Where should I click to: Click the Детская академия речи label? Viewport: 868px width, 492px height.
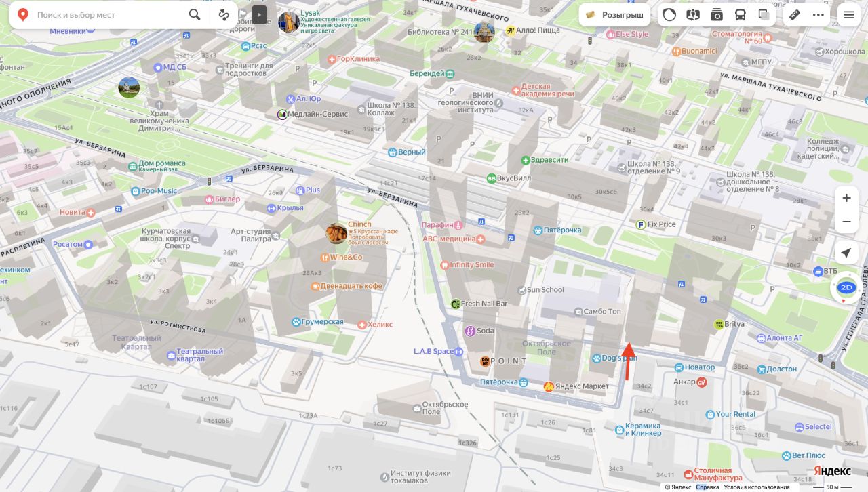click(x=548, y=91)
